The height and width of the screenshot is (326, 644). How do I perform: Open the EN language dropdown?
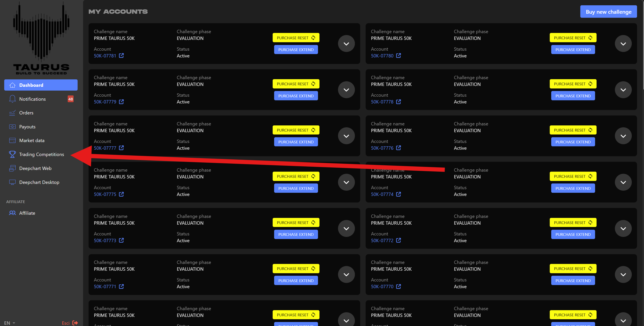(9, 323)
